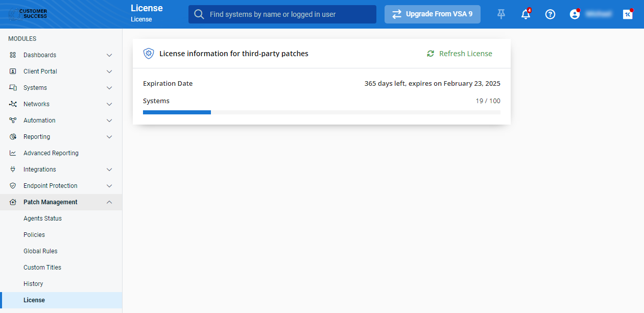Click the Refresh License link

459,53
